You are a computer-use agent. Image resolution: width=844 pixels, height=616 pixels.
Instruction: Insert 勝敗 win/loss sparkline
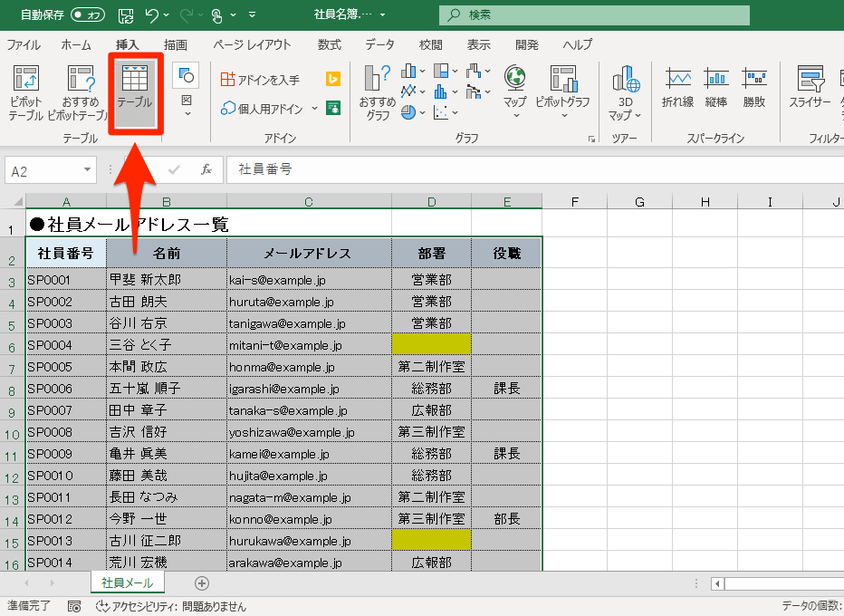click(x=754, y=87)
